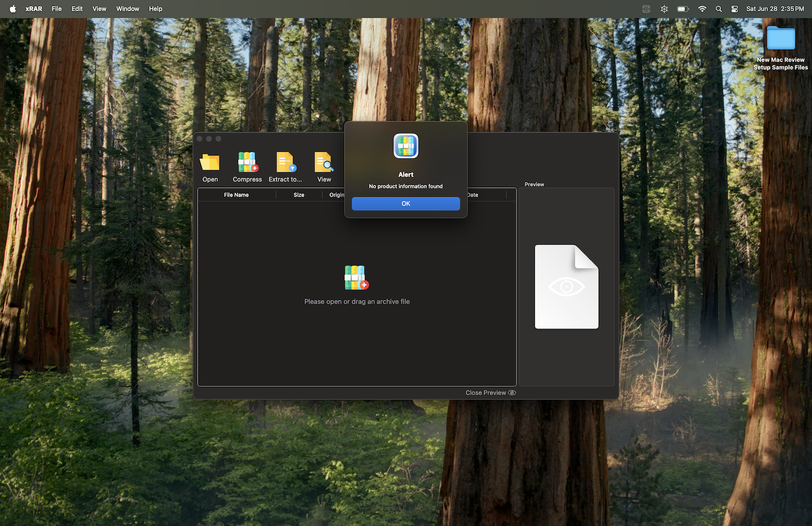Viewport: 812px width, 526px height.
Task: Click the Wi-Fi status icon
Action: [702, 9]
